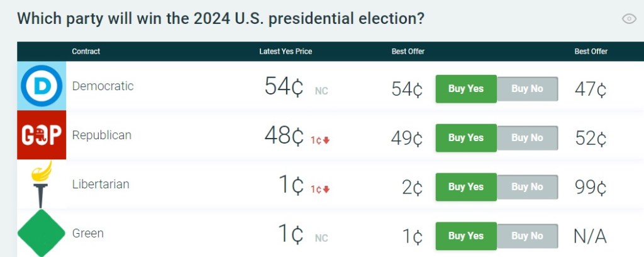Open the Democratic contract name link
The image size is (644, 257).
(x=103, y=86)
